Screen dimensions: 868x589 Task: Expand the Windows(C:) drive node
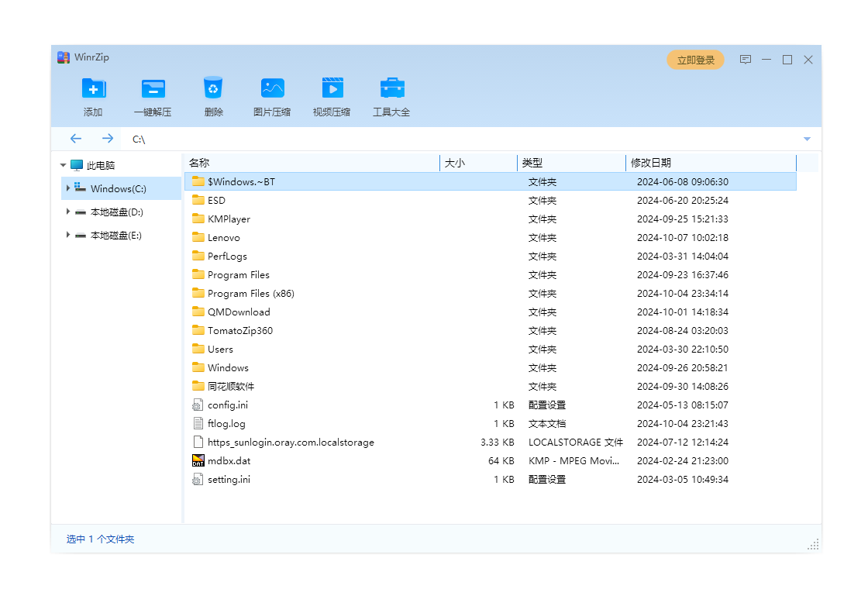coord(68,188)
